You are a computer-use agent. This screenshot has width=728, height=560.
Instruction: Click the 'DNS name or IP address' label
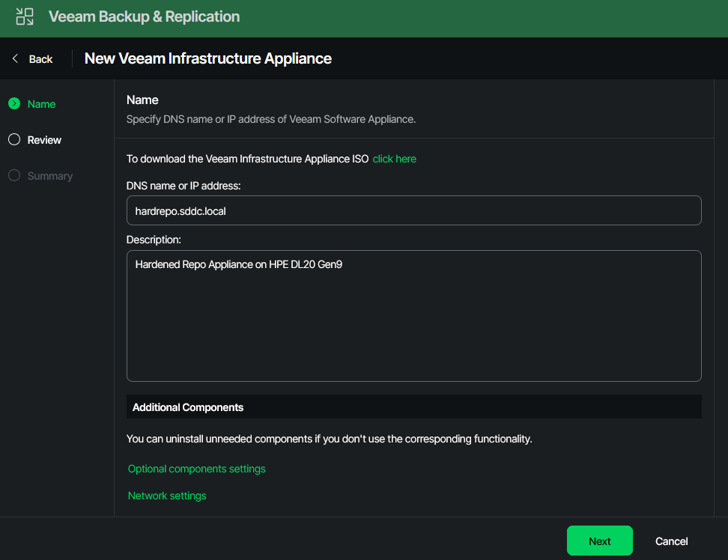[183, 185]
